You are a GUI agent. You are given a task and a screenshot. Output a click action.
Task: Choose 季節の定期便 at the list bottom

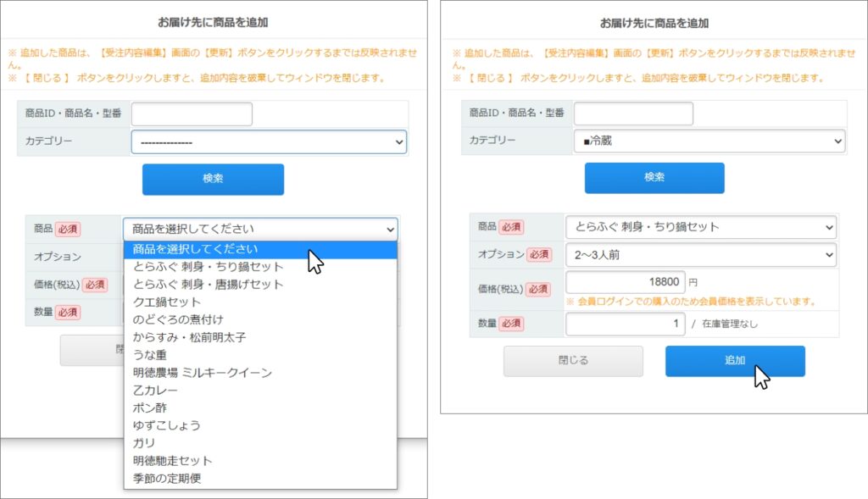[x=167, y=479]
